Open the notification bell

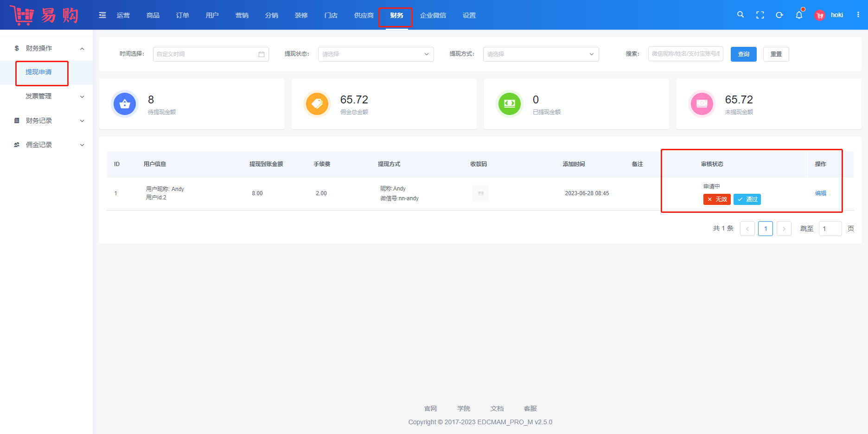(x=799, y=15)
